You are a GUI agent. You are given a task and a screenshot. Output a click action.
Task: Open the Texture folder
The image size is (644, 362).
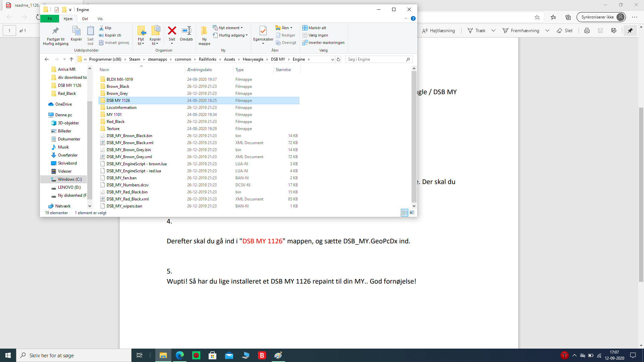tap(113, 129)
